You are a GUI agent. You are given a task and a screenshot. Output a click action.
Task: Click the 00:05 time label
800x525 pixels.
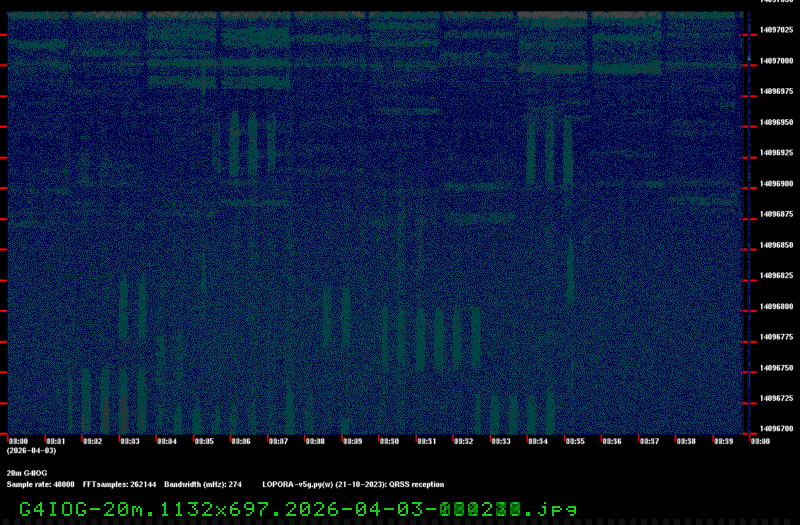[204, 441]
